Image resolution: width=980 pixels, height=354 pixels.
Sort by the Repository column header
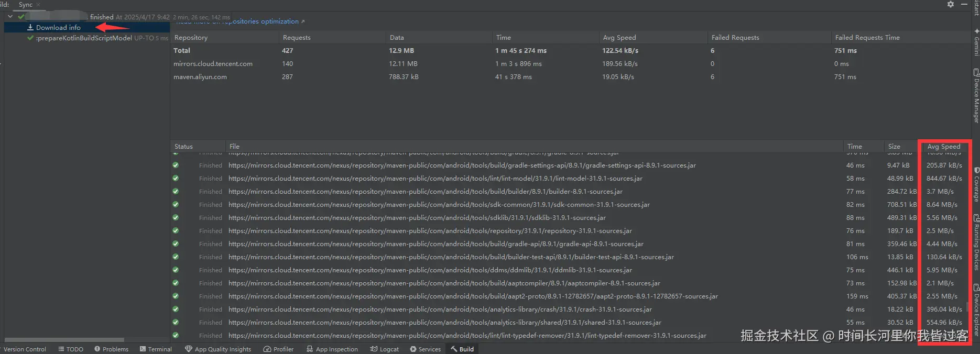click(x=191, y=38)
